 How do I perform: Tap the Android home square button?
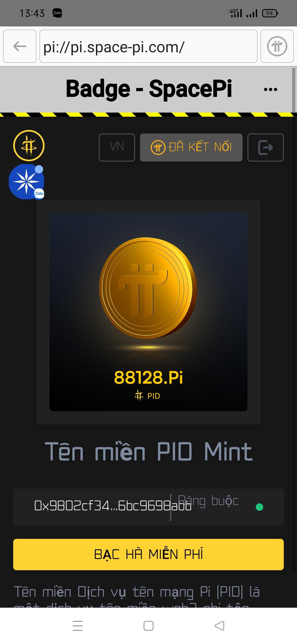(148, 626)
